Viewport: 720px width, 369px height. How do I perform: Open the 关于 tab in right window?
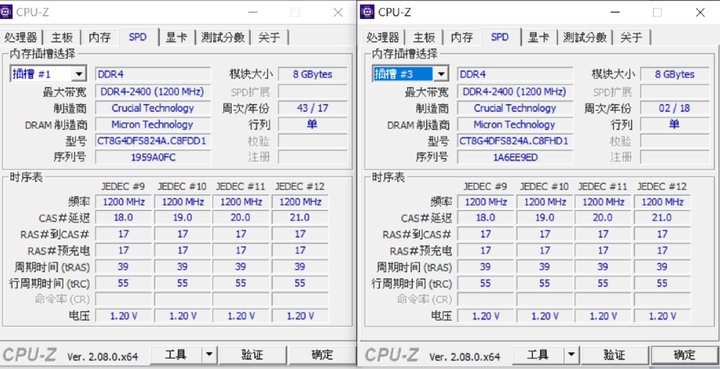[631, 37]
